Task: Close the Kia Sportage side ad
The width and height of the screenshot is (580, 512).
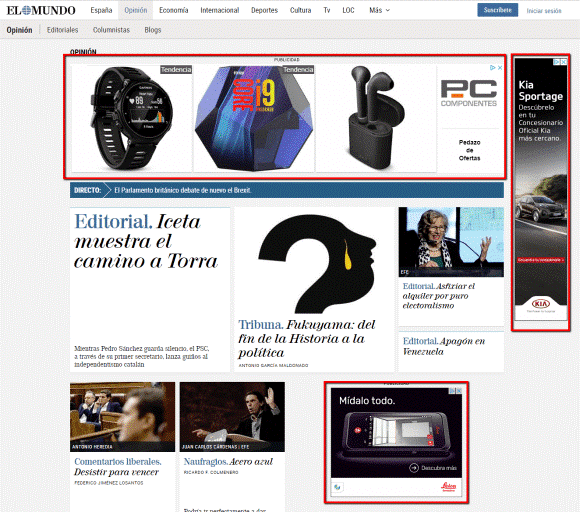Action: [x=564, y=62]
